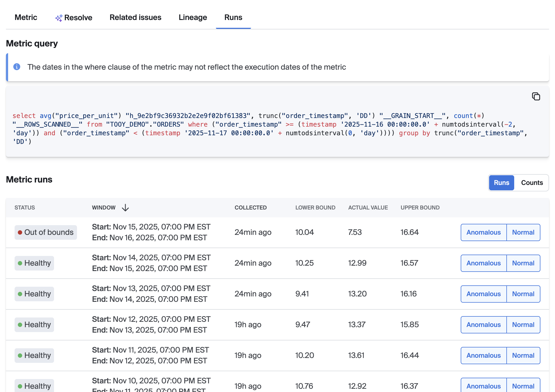Screen dimensions: 555x392
Task: Toggle Window column sort arrow
Action: tap(125, 208)
